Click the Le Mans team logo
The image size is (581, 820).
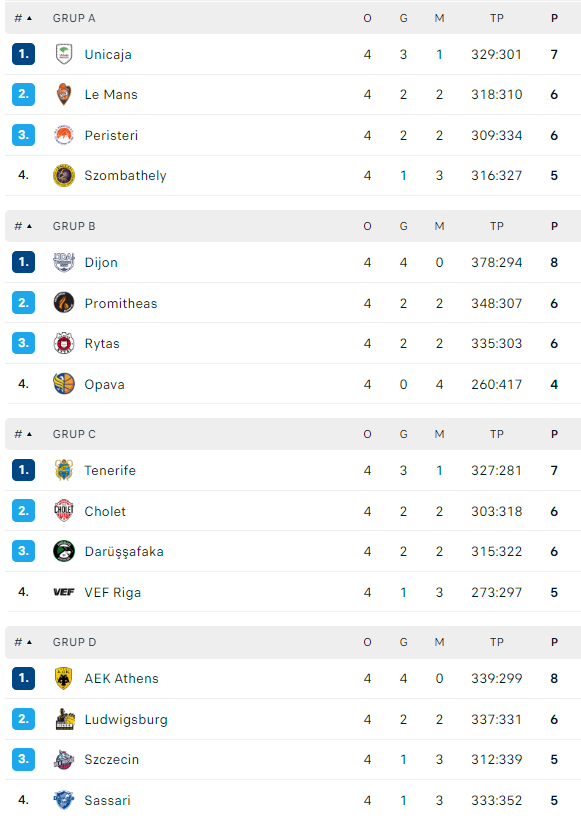click(x=64, y=94)
